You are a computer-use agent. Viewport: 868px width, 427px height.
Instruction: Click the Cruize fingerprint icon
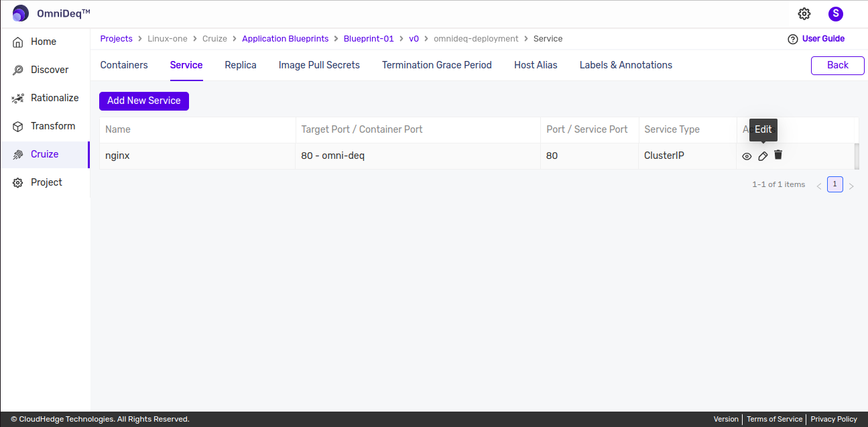[18, 154]
